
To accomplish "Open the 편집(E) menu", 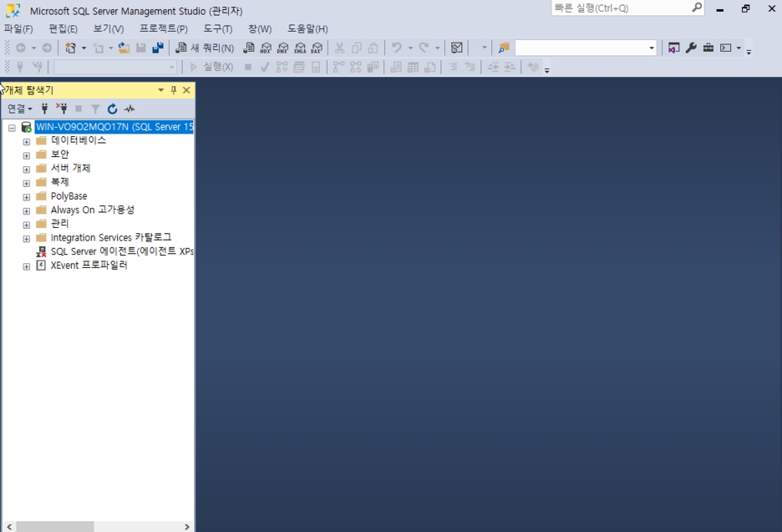I will coord(63,29).
